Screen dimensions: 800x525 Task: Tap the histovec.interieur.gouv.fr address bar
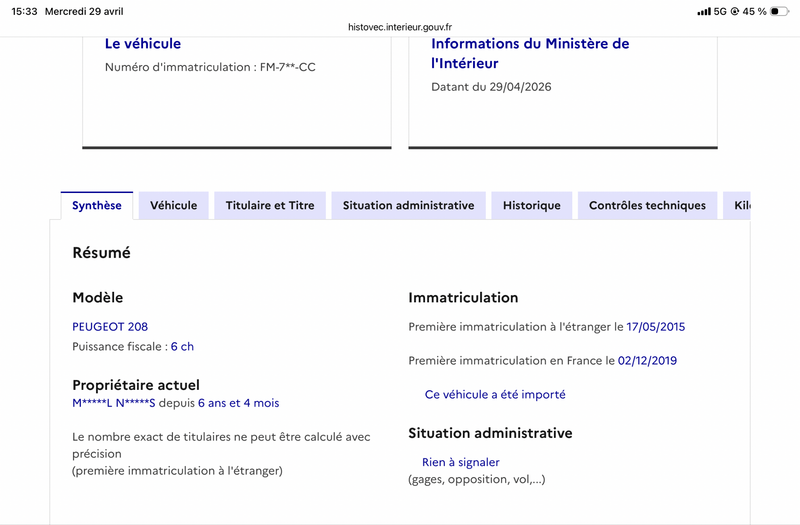(x=400, y=27)
